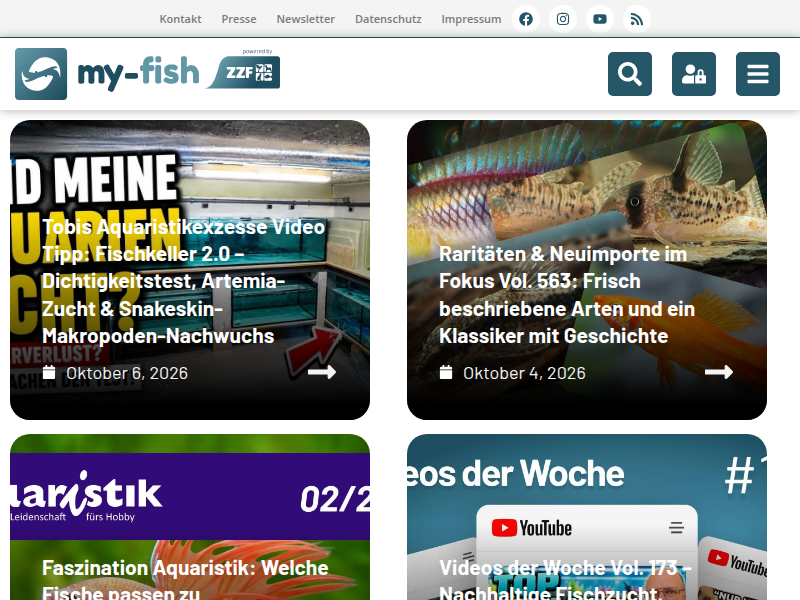Open the Facebook page icon

pyautogui.click(x=526, y=19)
